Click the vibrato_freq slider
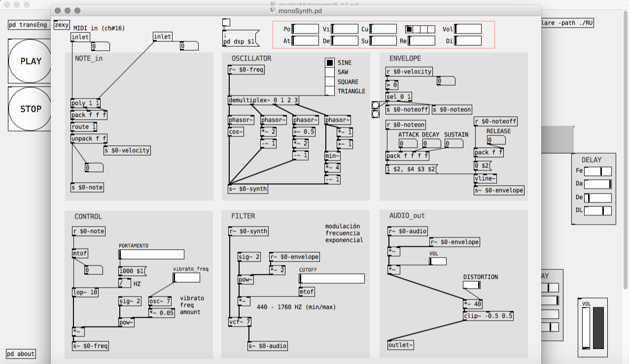Image resolution: width=629 pixels, height=364 pixels. pyautogui.click(x=186, y=278)
